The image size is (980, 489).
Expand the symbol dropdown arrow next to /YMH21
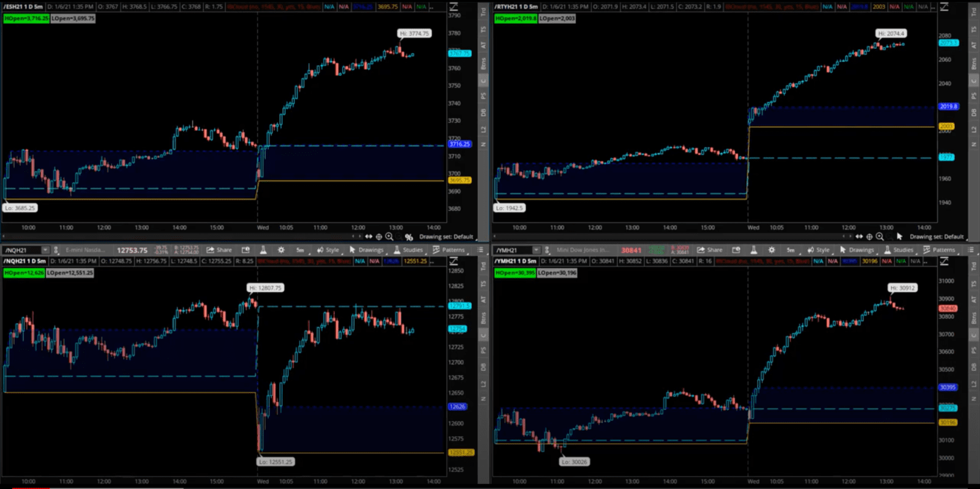[x=536, y=250]
